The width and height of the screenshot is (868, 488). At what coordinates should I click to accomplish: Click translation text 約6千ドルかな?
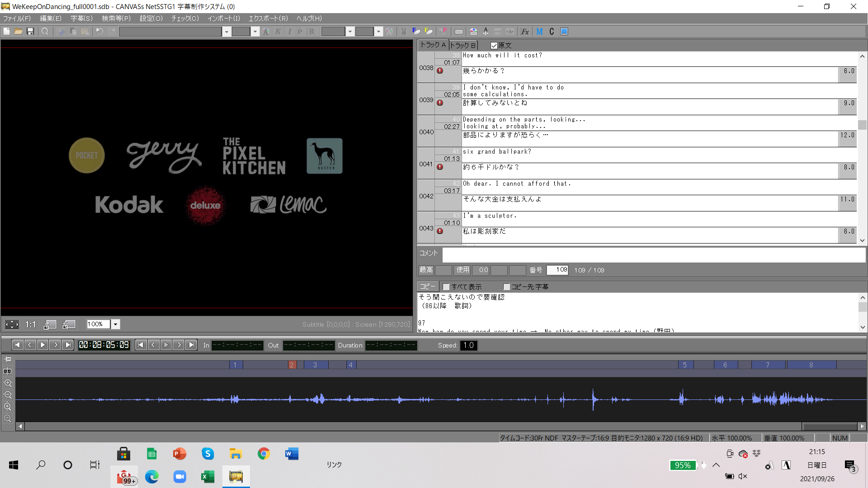(491, 167)
